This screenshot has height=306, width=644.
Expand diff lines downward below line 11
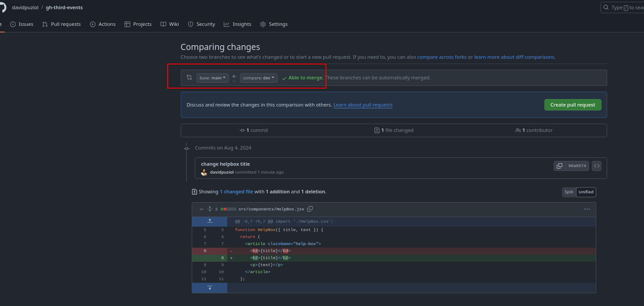click(x=210, y=288)
